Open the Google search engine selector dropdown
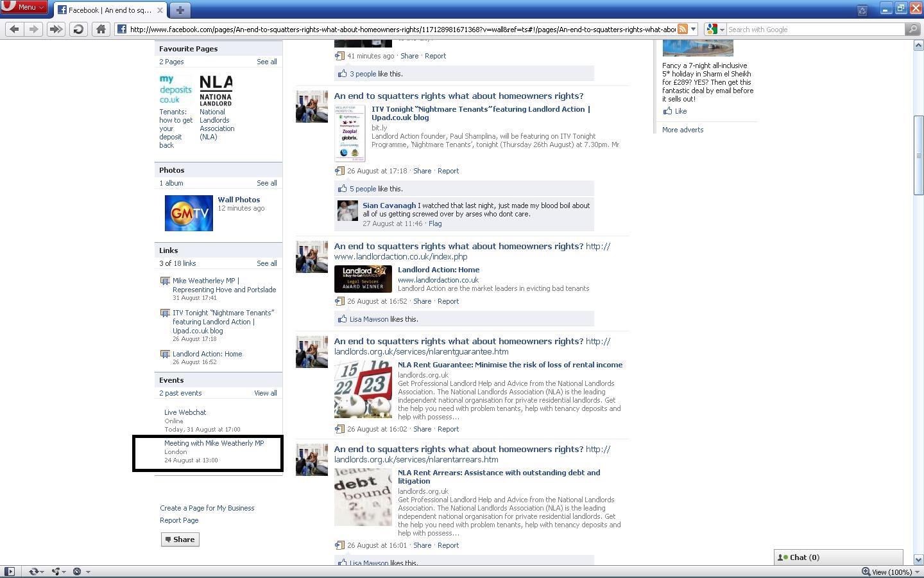The width and height of the screenshot is (924, 578). coord(715,29)
